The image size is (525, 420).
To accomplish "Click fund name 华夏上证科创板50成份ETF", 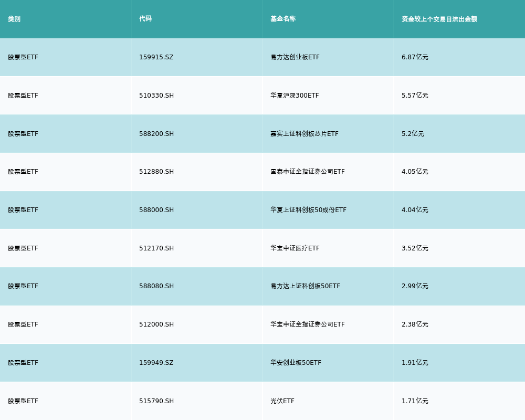I will click(308, 210).
